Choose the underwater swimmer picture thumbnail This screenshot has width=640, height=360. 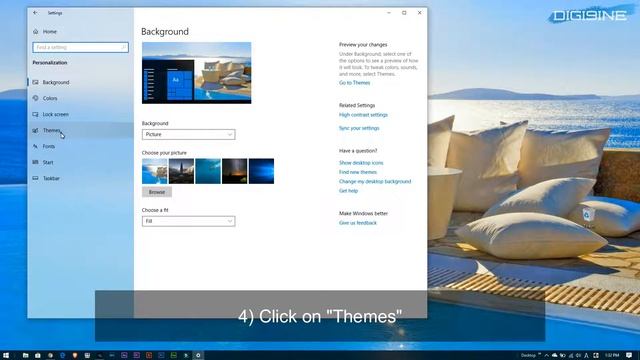(208, 171)
